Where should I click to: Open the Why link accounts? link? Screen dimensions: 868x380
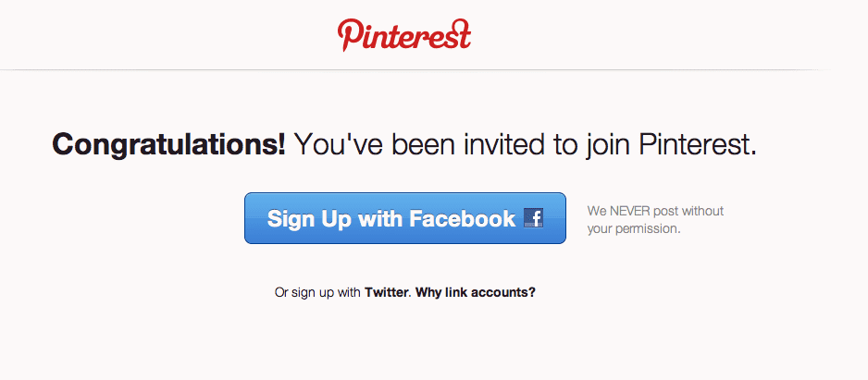click(476, 292)
